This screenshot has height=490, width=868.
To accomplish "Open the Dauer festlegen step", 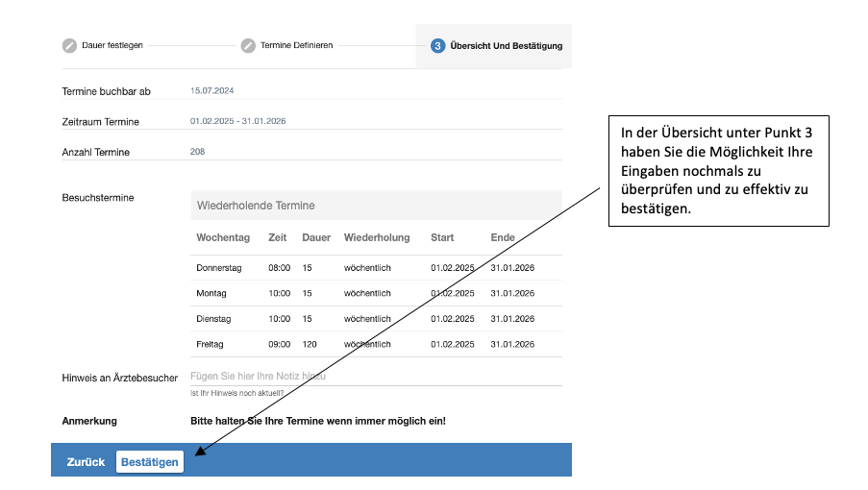I will pos(108,45).
